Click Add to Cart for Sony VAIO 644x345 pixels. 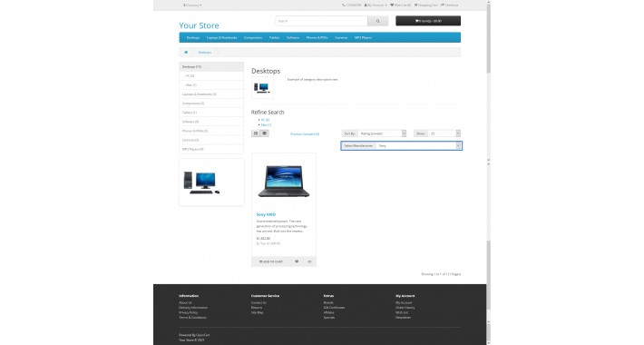[x=271, y=261]
